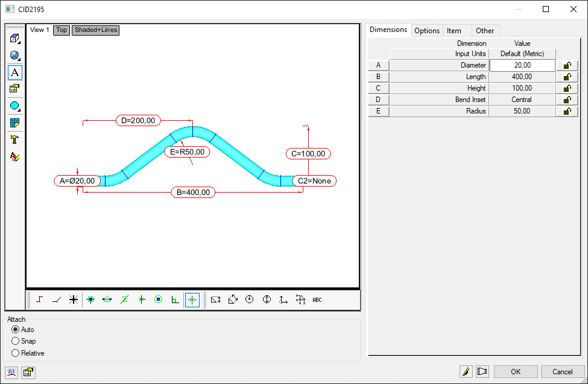
Task: Switch to the Options tab
Action: (427, 30)
